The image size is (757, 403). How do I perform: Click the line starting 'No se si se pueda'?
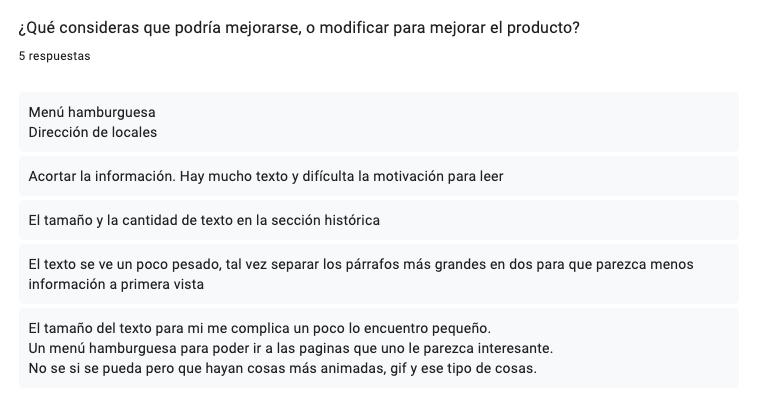pyautogui.click(x=282, y=368)
